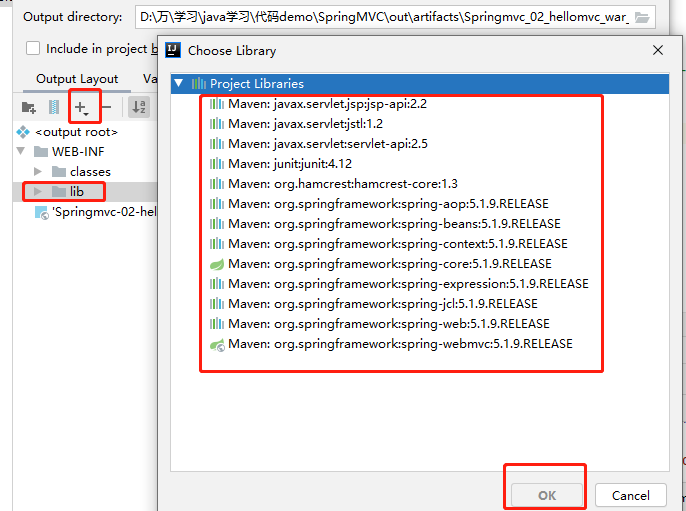Click the create archive toolbar icon
Viewport: 686px width, 511px height.
[x=54, y=107]
